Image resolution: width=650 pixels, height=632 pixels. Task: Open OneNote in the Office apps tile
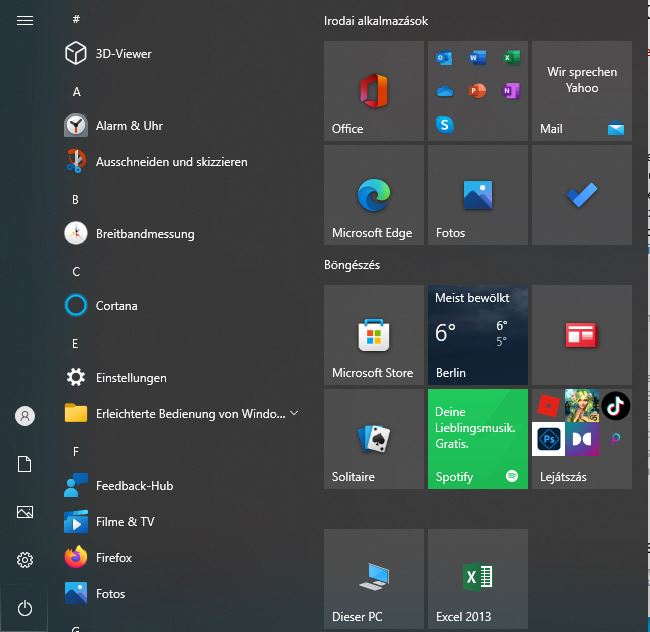(511, 91)
